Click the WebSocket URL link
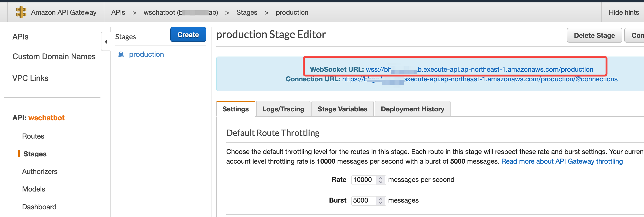Image resolution: width=644 pixels, height=217 pixels. point(479,69)
